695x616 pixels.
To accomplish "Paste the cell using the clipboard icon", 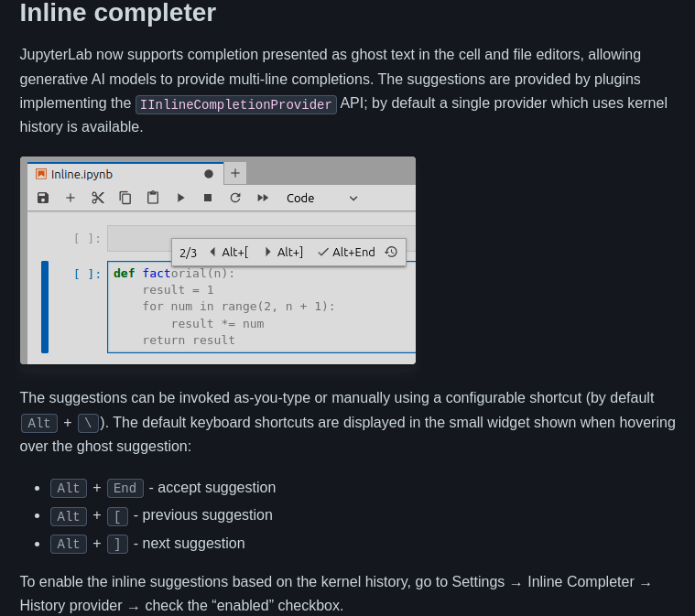I will tap(153, 198).
